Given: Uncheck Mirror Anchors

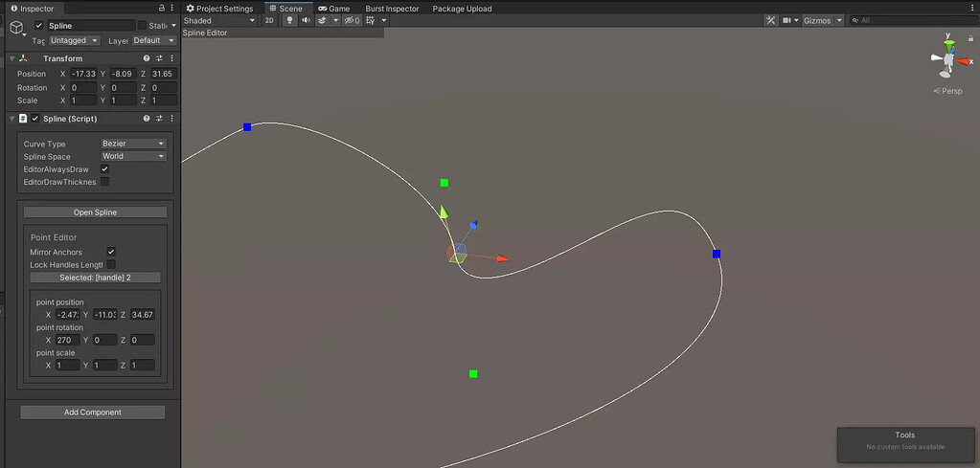Looking at the screenshot, I should click(111, 252).
